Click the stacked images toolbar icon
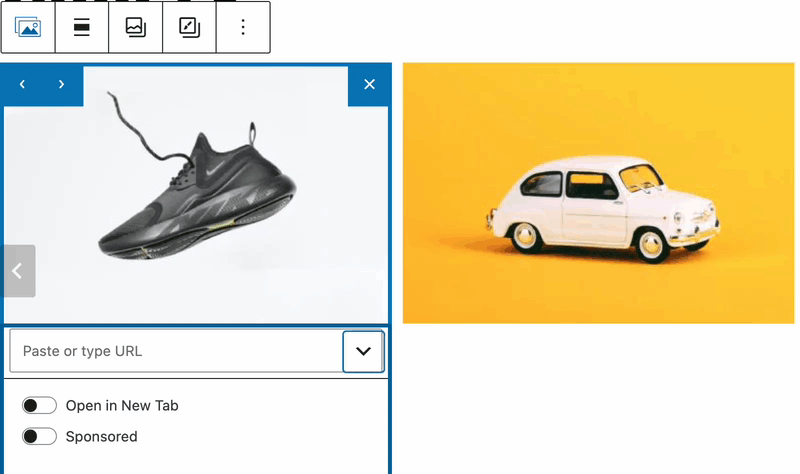Viewport: 800px width, 474px height. tap(135, 28)
